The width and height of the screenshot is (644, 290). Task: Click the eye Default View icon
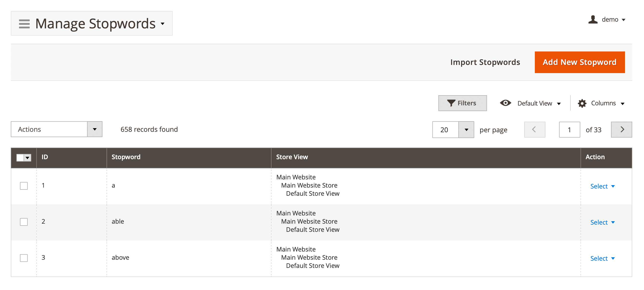(x=505, y=103)
